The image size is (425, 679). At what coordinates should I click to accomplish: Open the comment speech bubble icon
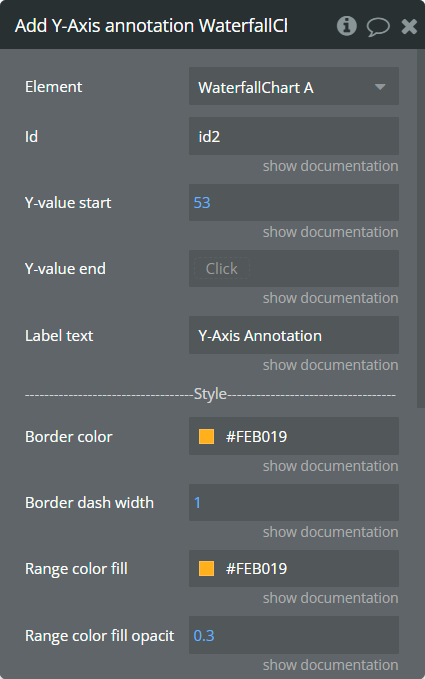point(378,27)
